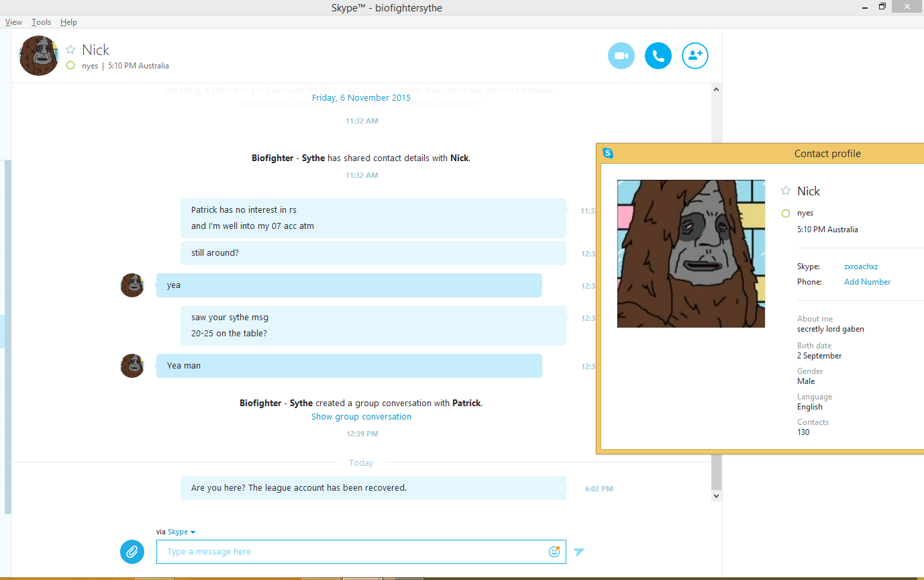Click bold 'Patrick' in the group conversation notice

pos(466,403)
